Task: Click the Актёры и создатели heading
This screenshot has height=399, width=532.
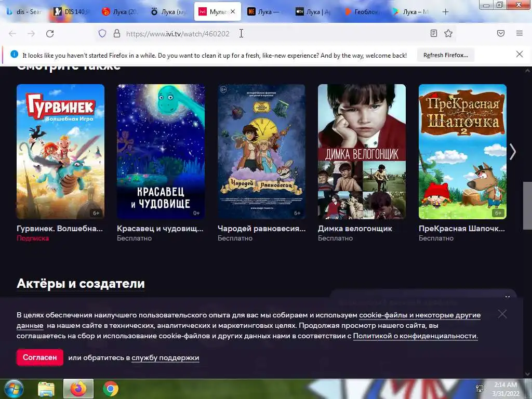Action: click(81, 283)
